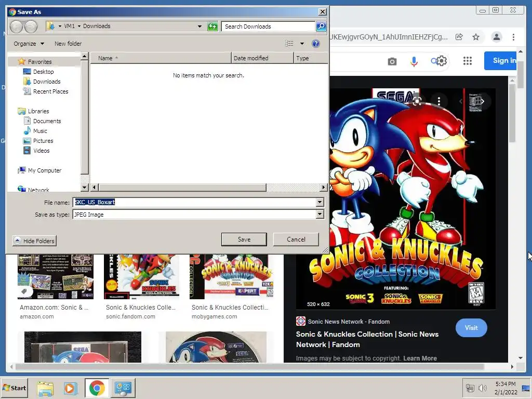Open the Get help question-mark icon
Screen dimensions: 532x399
pyautogui.click(x=315, y=44)
